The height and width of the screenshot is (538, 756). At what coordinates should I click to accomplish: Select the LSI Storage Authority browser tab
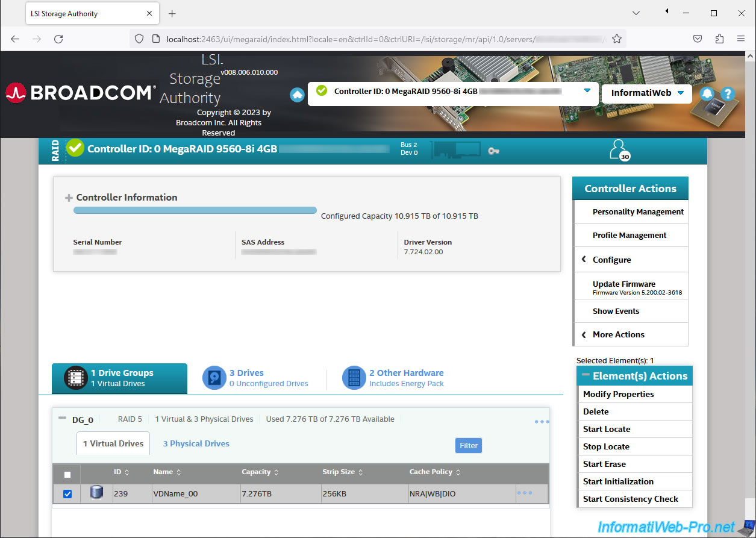(91, 13)
